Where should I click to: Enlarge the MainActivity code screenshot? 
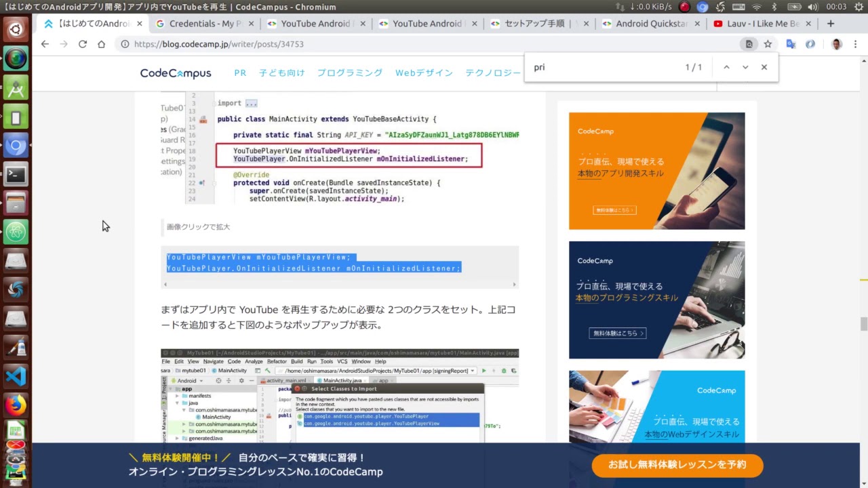340,148
